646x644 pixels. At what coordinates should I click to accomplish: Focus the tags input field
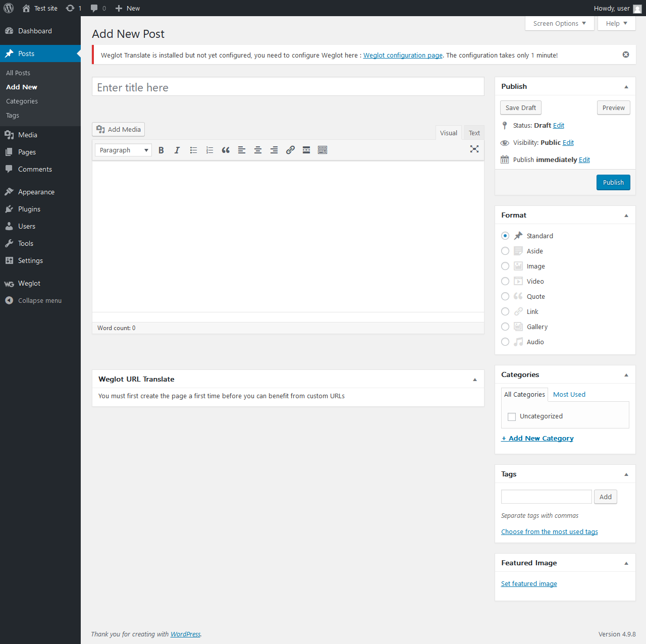tap(546, 497)
